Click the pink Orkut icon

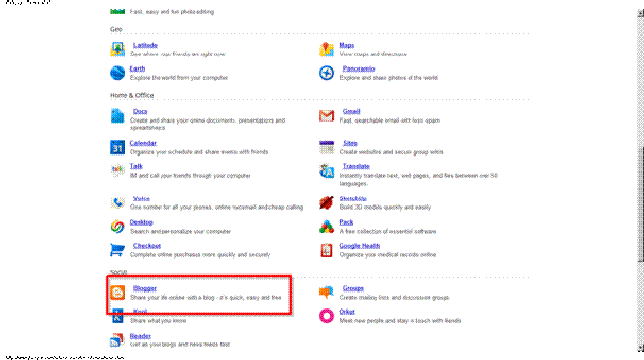click(x=326, y=316)
